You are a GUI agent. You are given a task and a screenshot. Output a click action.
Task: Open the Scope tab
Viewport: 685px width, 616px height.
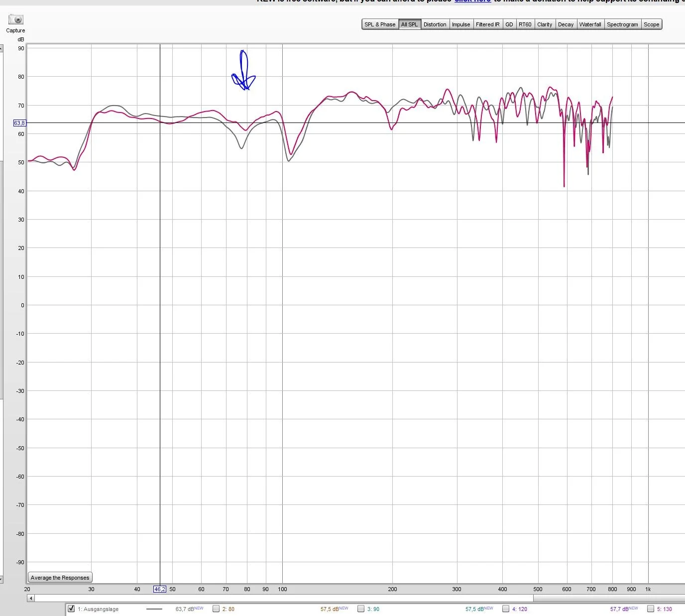click(x=652, y=24)
